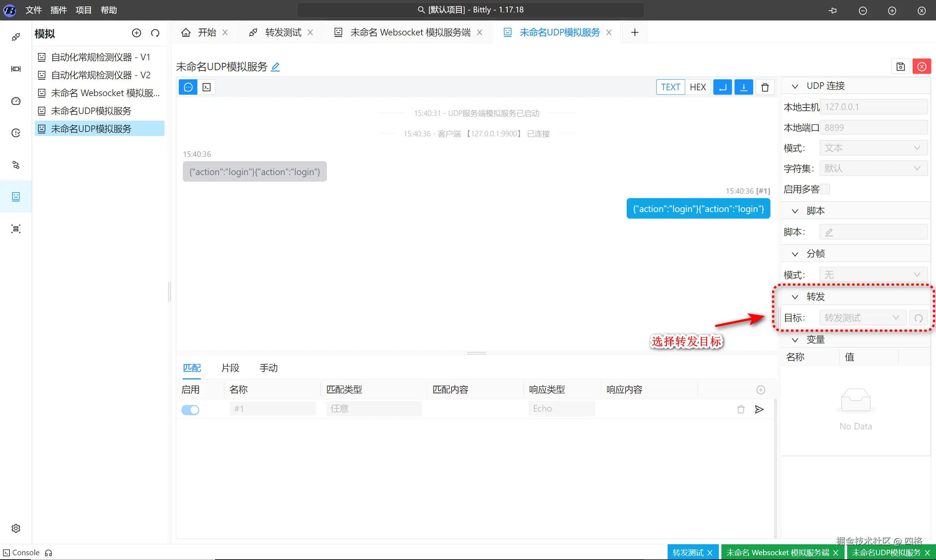Add a new match rule row
Screen dimensions: 936x560
pyautogui.click(x=760, y=390)
